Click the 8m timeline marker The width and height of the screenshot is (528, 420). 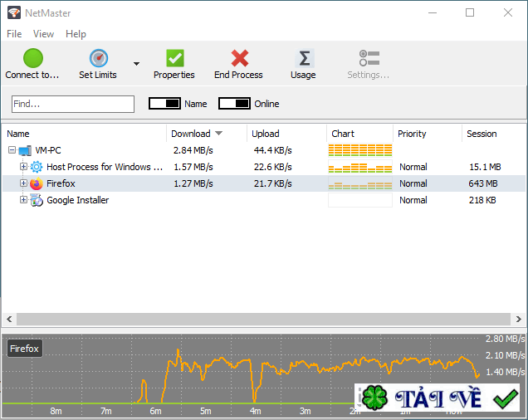[56, 411]
